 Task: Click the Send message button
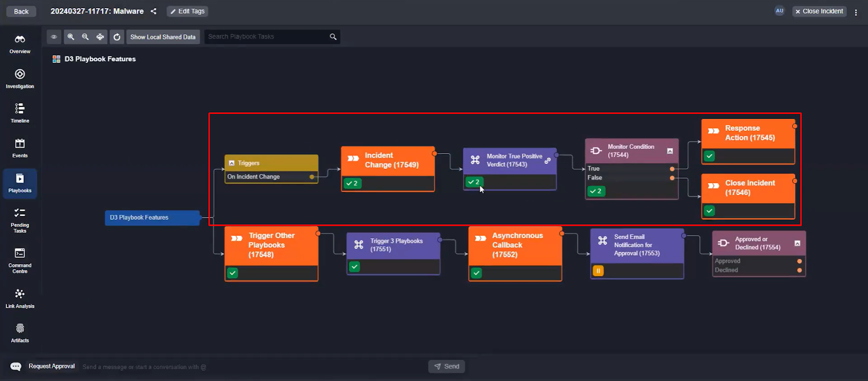pyautogui.click(x=446, y=366)
